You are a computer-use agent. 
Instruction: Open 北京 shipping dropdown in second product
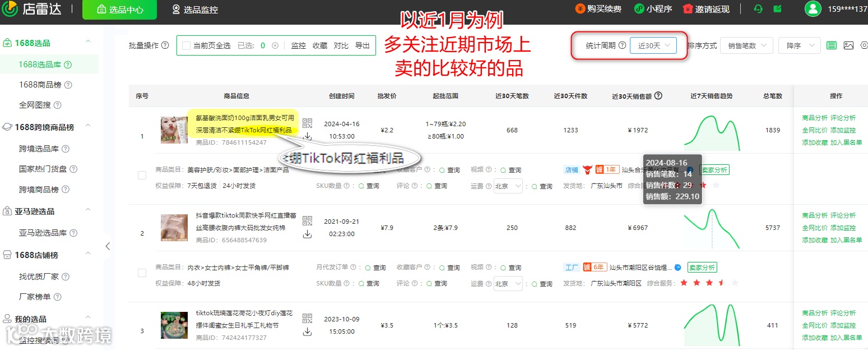[x=508, y=283]
